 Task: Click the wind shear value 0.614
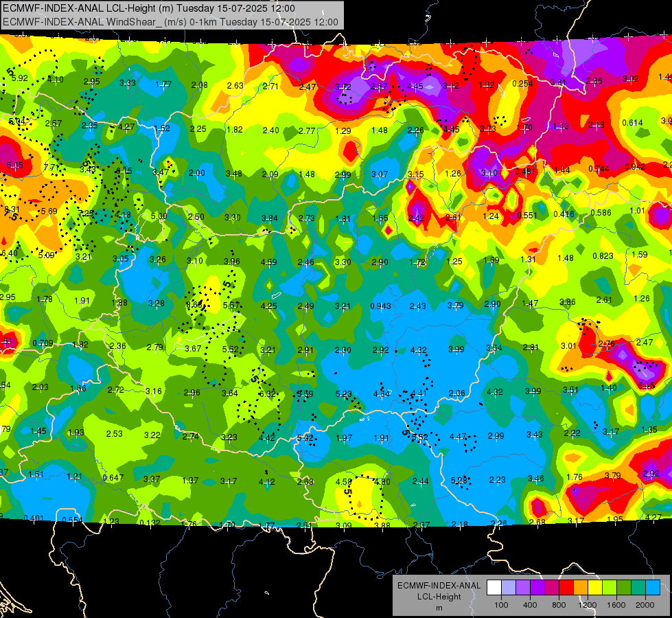(633, 123)
